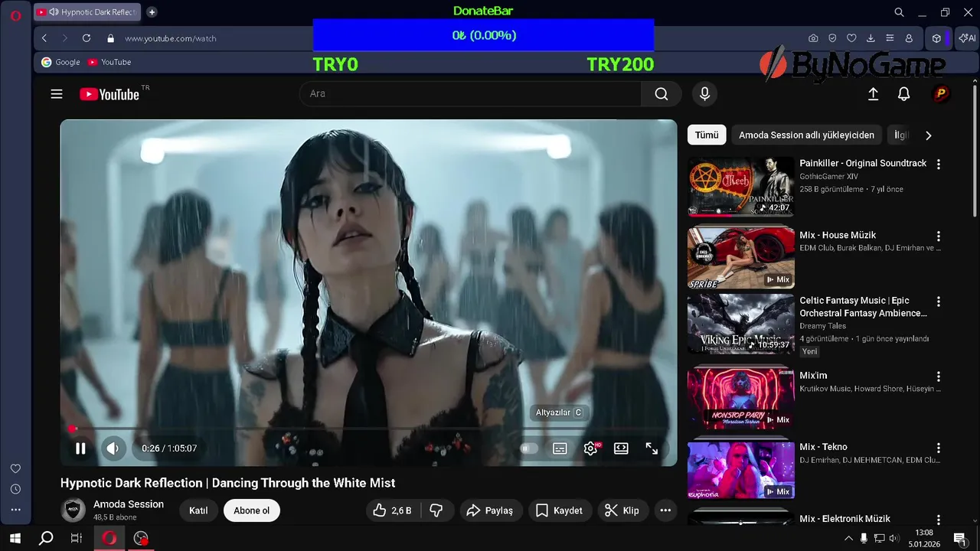This screenshot has height=551, width=980.
Task: Open the Opera AI button
Action: tap(966, 38)
